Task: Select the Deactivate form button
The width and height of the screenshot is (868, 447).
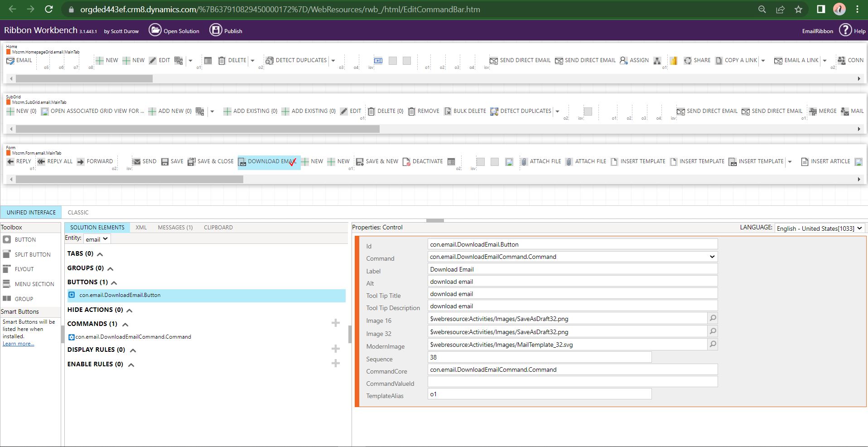Action: coord(423,161)
